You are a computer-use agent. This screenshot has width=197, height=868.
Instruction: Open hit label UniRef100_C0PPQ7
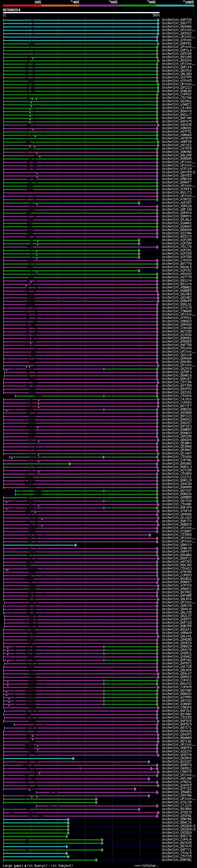click(177, 94)
